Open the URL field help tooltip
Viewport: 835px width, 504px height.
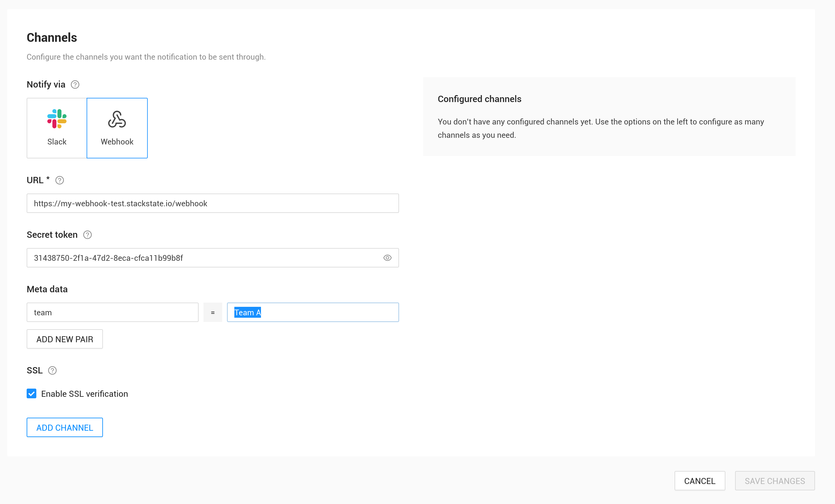60,180
